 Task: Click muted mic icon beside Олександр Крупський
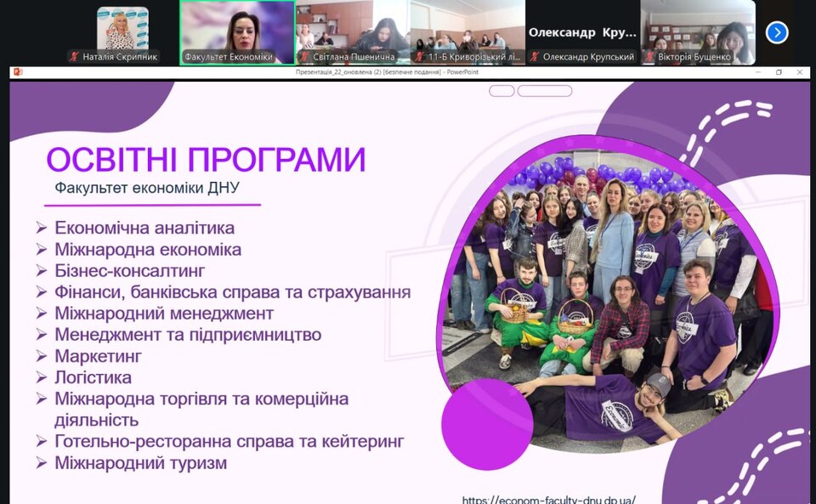click(x=535, y=57)
